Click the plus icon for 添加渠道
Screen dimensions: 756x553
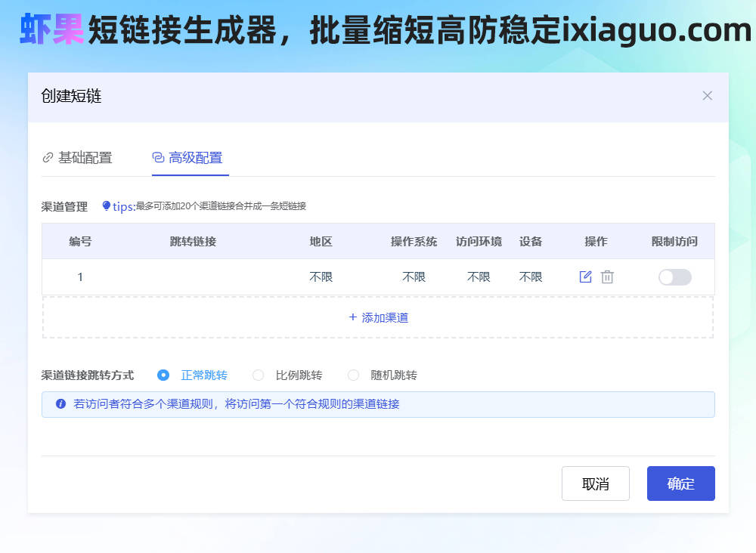point(352,317)
